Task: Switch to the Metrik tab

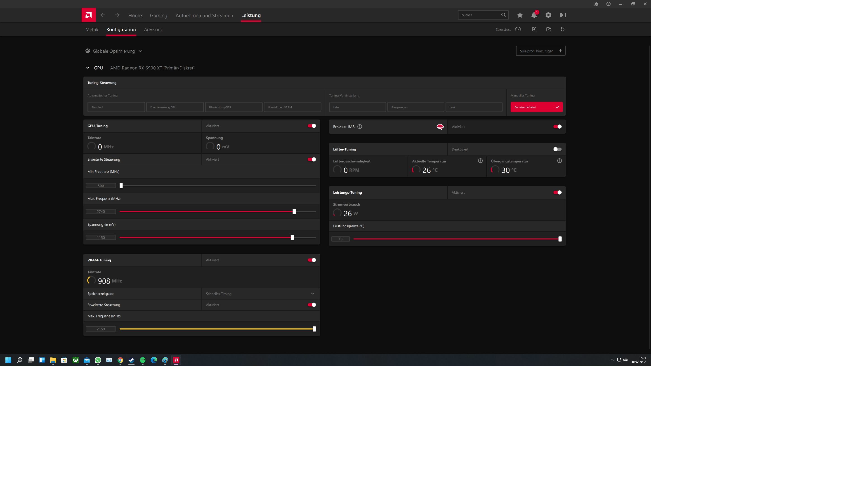Action: [92, 30]
